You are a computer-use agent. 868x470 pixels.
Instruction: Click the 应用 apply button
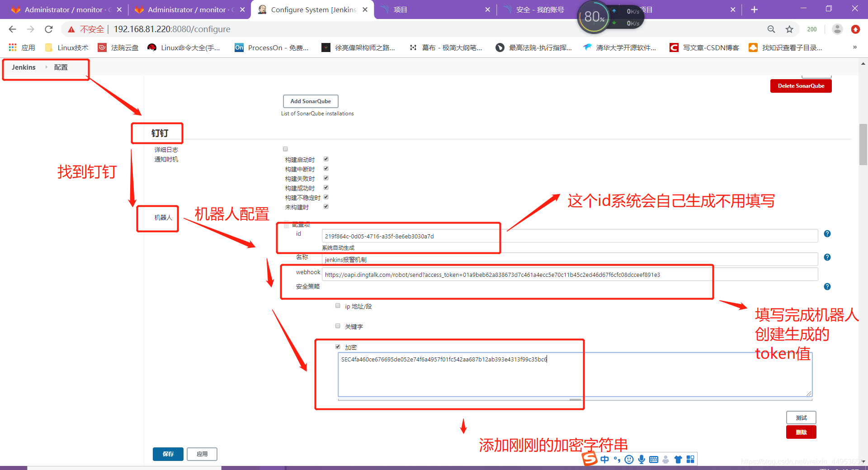(x=202, y=454)
